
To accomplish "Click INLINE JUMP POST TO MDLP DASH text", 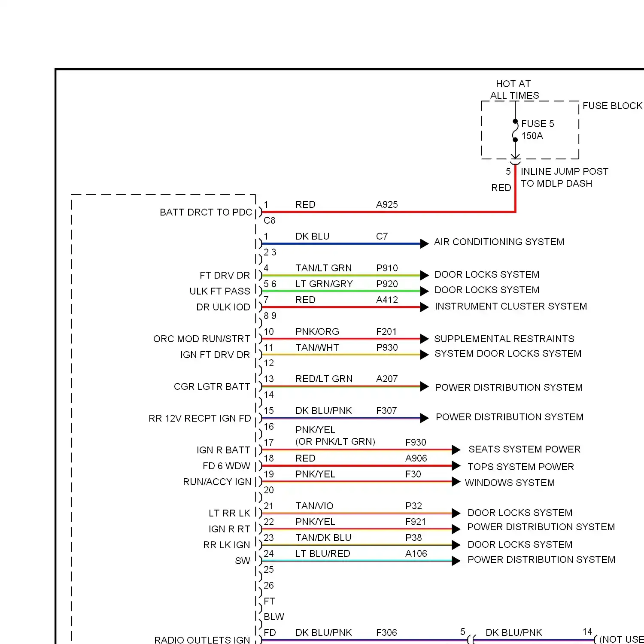I will pyautogui.click(x=565, y=177).
